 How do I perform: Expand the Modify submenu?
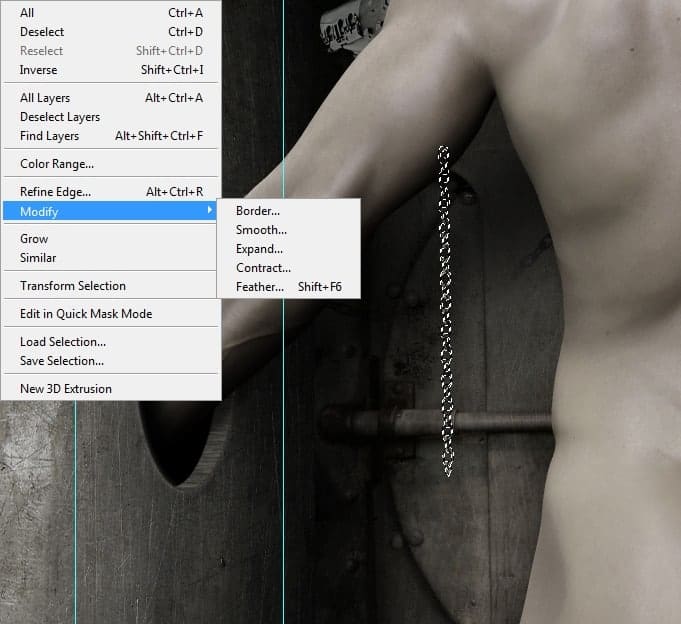point(109,211)
